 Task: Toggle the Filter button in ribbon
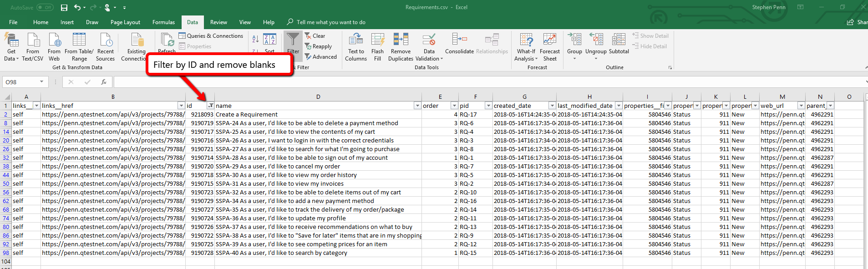[x=293, y=43]
